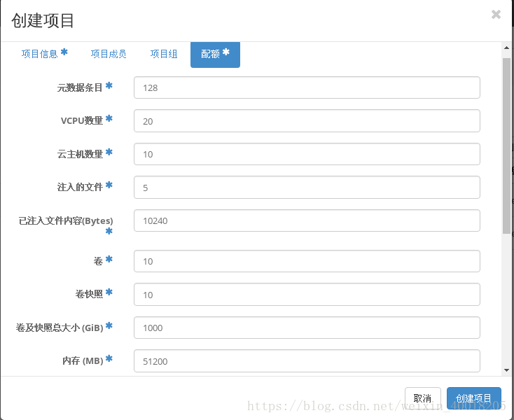Click the 内存 (MB) label
The image size is (514, 420).
[83, 360]
